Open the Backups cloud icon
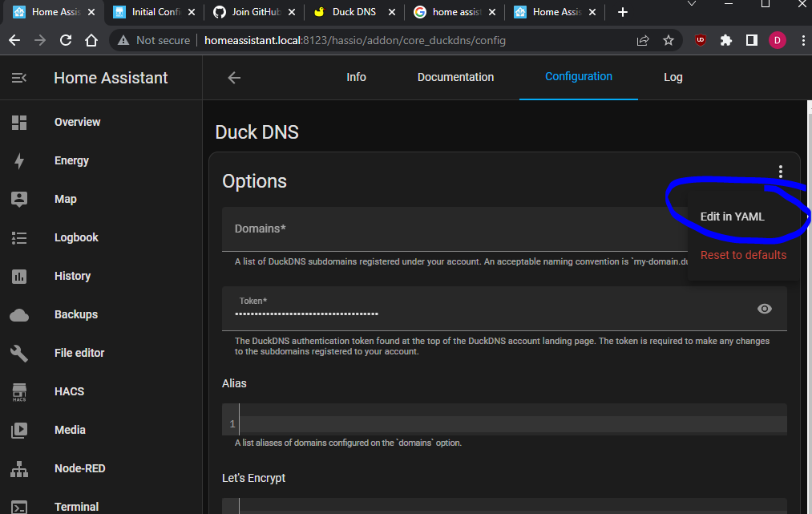 tap(19, 315)
